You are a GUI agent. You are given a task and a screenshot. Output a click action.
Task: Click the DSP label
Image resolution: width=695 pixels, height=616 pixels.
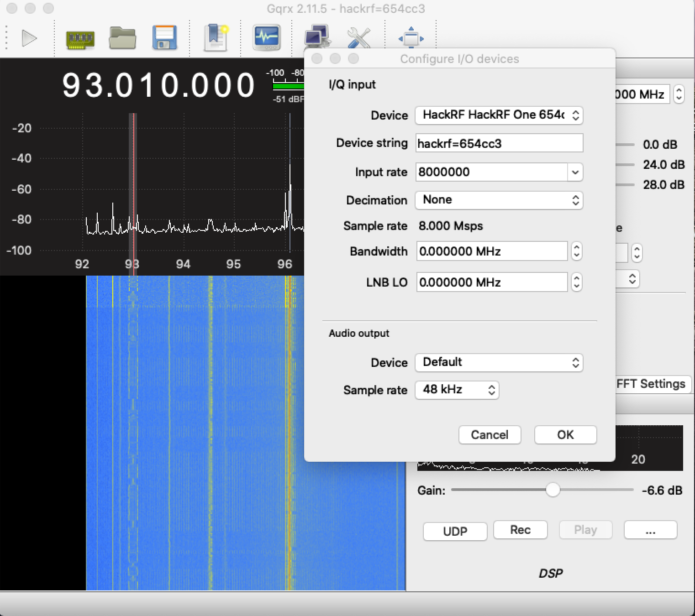[x=550, y=573]
